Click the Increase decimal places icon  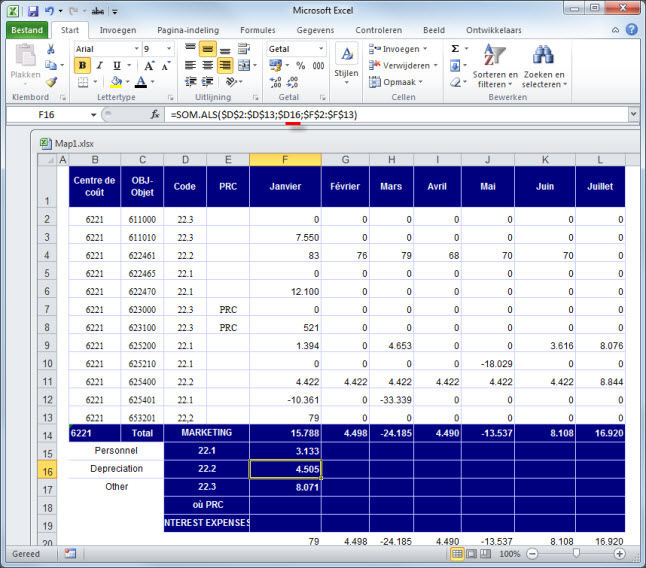click(x=275, y=82)
